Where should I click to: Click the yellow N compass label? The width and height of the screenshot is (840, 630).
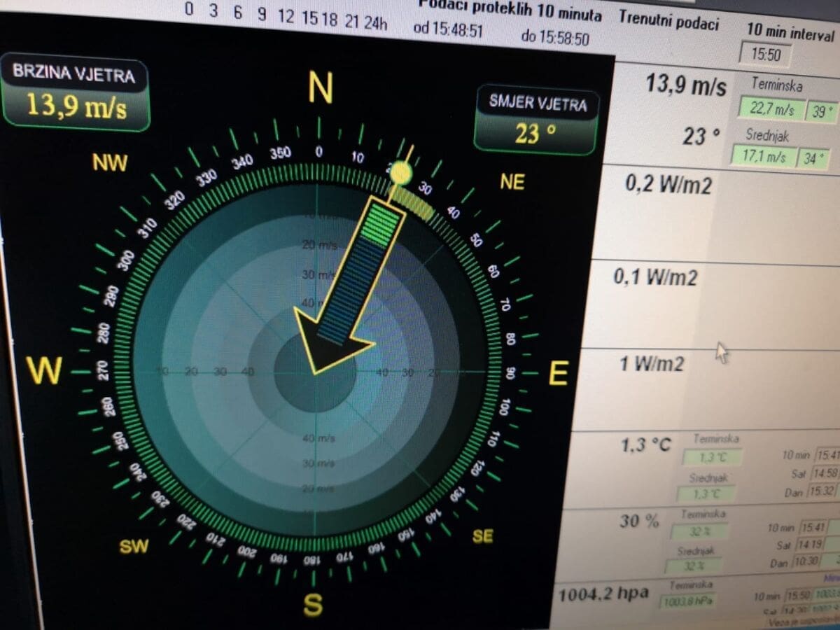pos(320,88)
